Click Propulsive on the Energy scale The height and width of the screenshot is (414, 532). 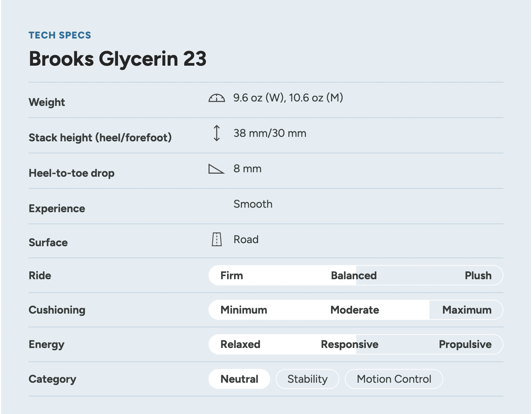(x=465, y=344)
